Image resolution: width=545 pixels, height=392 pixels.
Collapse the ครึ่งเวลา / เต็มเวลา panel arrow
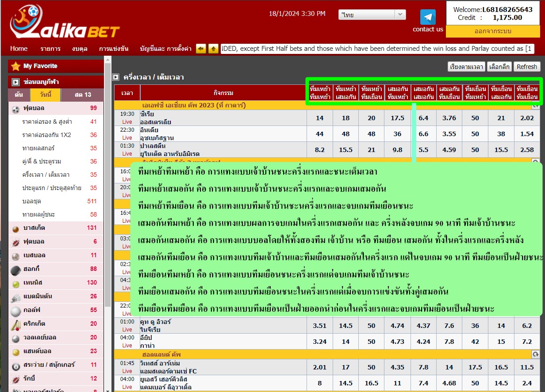(x=116, y=77)
